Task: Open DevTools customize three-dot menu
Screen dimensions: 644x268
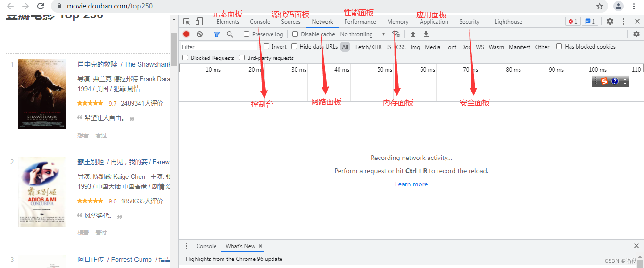Action: [623, 21]
